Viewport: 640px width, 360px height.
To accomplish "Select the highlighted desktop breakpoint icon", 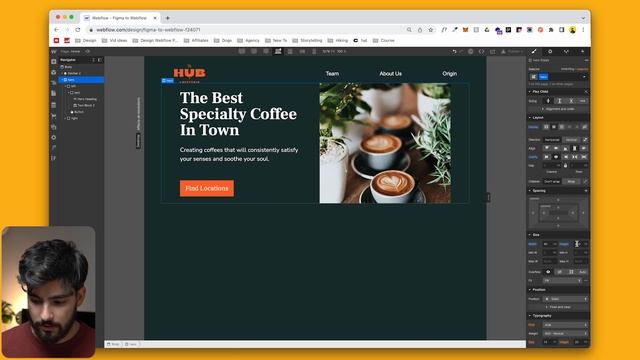I will [278, 51].
